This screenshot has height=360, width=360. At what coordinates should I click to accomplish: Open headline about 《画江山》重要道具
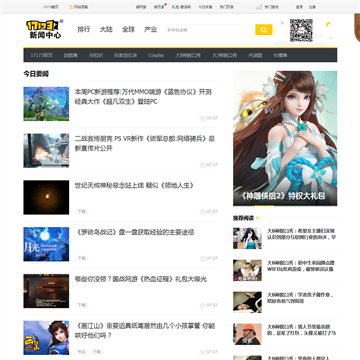point(145,330)
